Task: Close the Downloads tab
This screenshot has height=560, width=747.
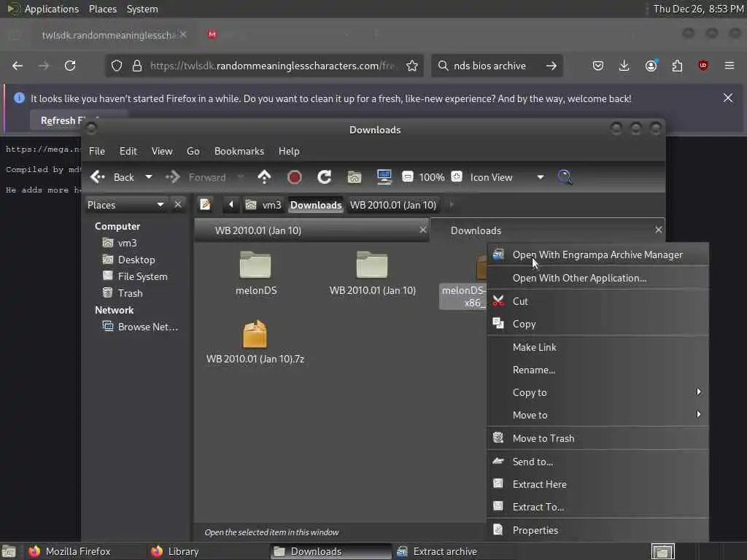Action: coord(659,230)
